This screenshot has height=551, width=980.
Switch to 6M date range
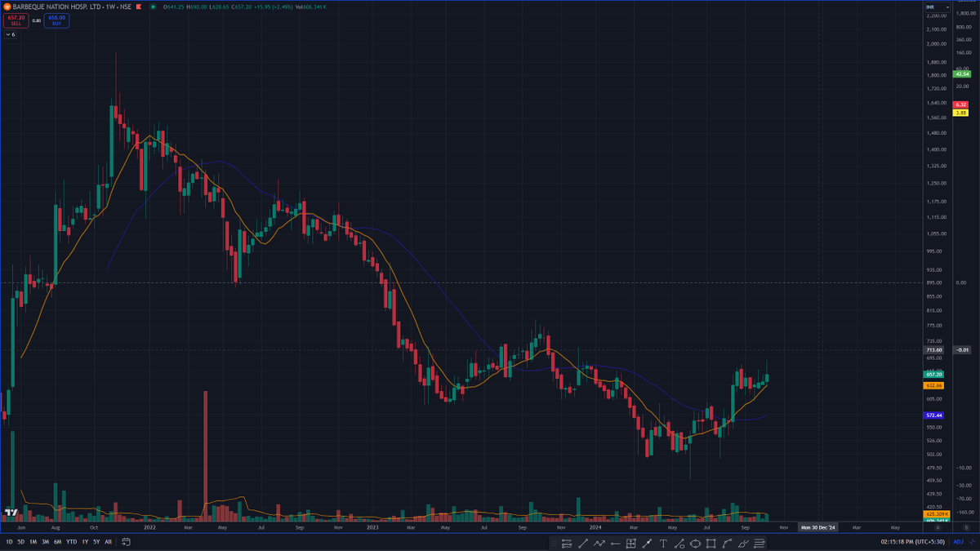pos(58,541)
